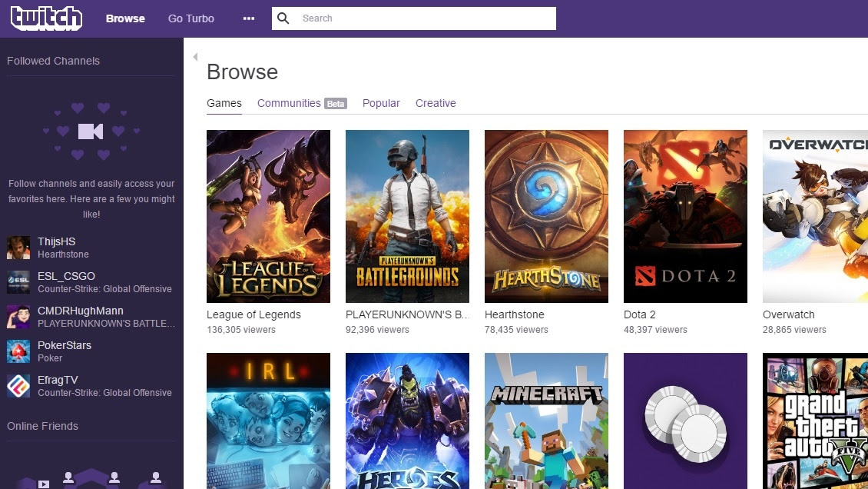This screenshot has height=489, width=868.
Task: Open the Hearthstone box art
Action: (546, 216)
